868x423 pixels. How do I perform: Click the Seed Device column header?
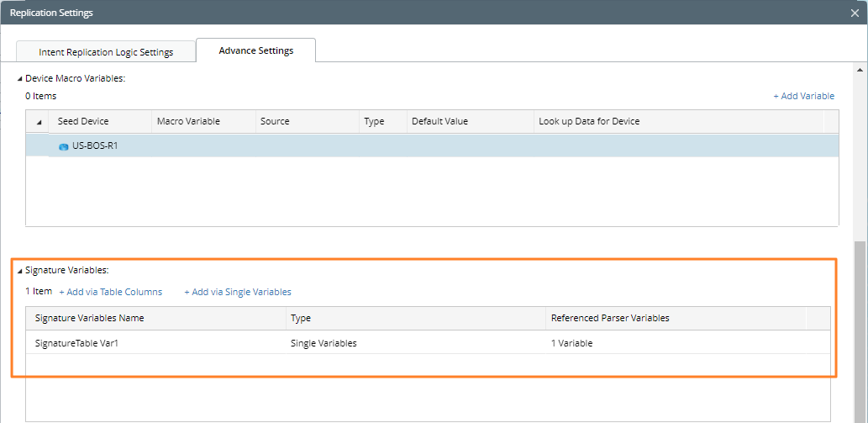coord(83,121)
